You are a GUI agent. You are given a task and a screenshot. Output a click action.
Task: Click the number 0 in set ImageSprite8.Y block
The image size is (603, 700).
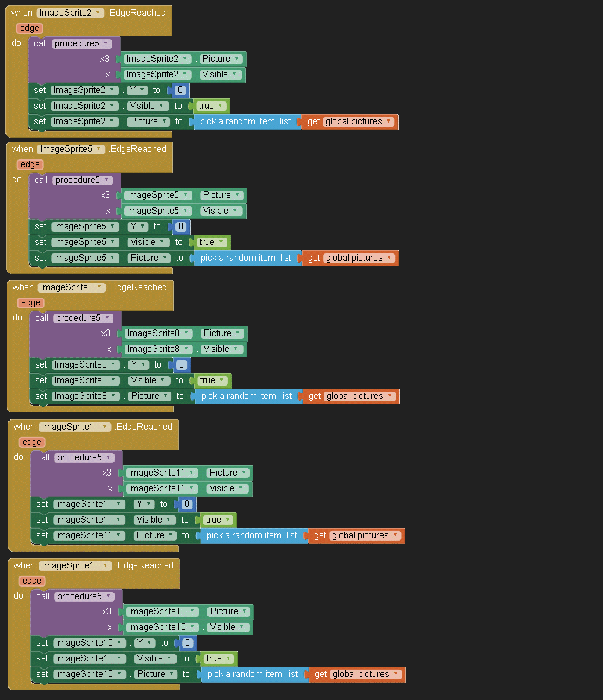pos(181,364)
